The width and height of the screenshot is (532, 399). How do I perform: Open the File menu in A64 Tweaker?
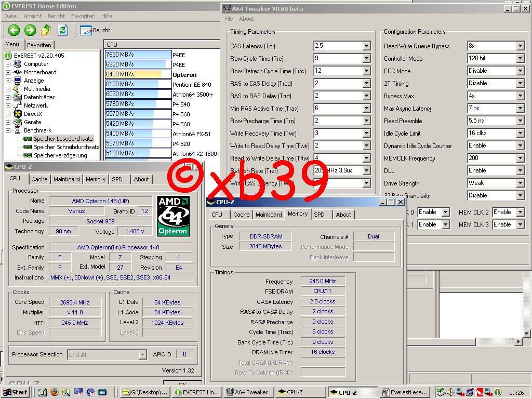click(x=229, y=19)
